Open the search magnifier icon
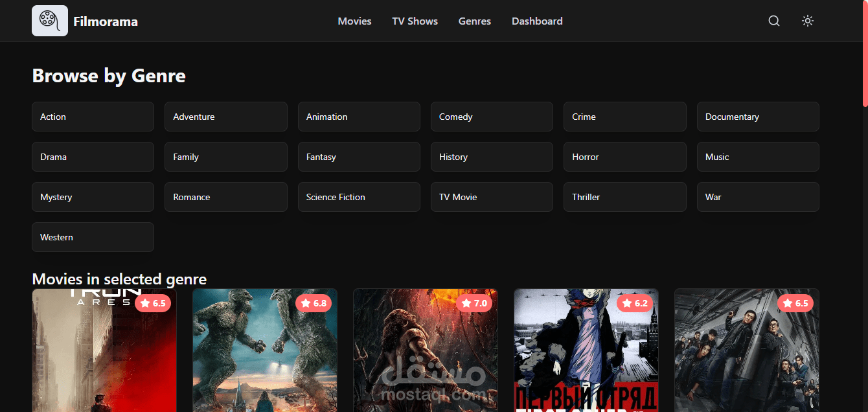 pos(774,21)
